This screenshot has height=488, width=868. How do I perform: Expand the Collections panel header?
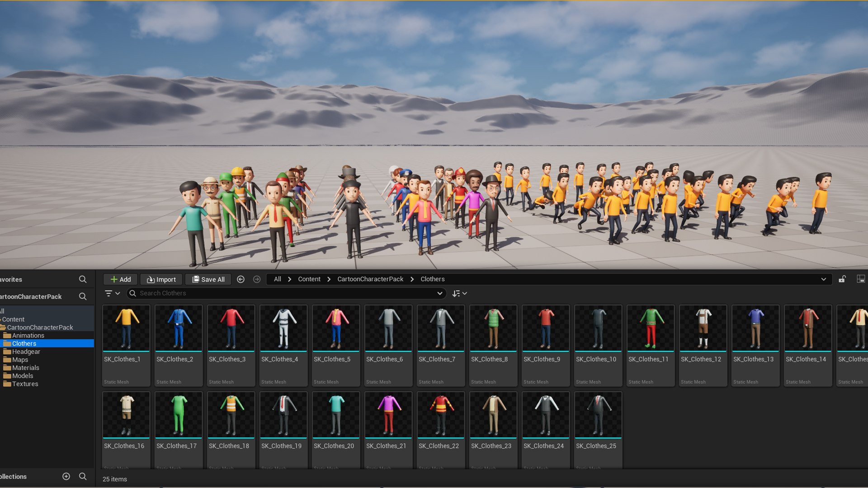coord(14,476)
